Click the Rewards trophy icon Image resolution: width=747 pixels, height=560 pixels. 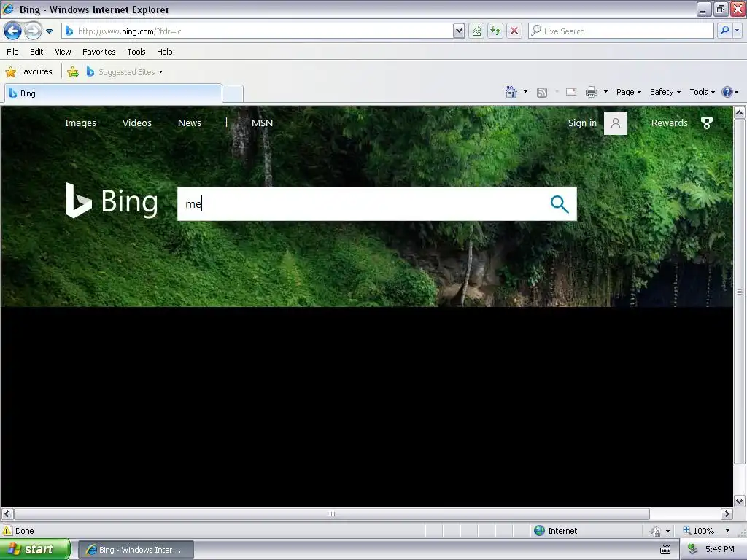click(707, 122)
